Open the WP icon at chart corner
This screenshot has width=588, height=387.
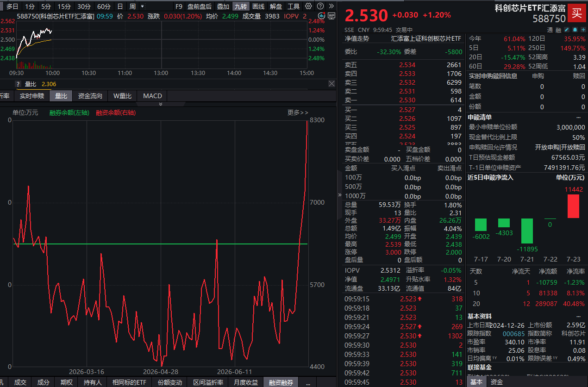(332, 16)
